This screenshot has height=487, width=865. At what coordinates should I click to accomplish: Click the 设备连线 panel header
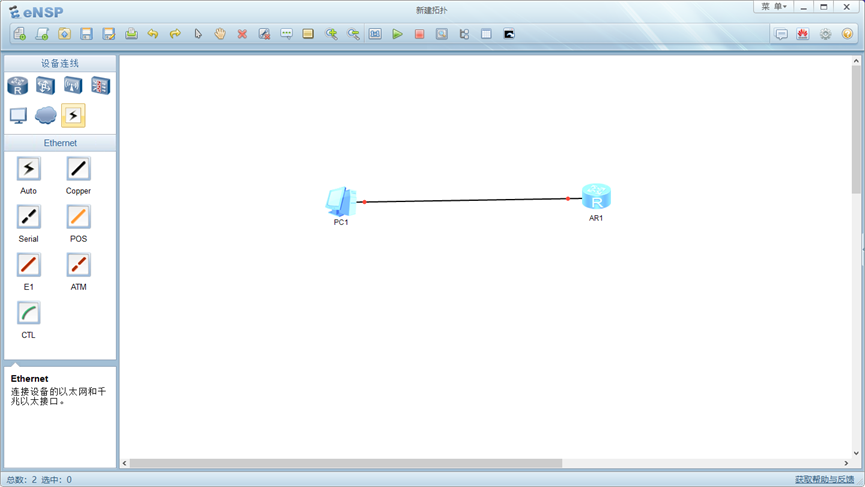click(x=60, y=63)
